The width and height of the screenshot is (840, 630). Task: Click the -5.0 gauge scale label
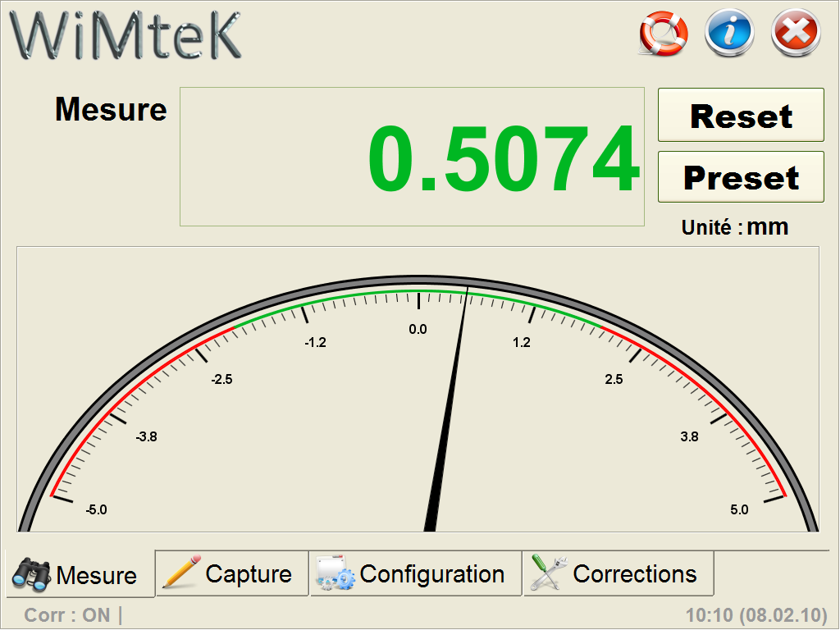(x=97, y=510)
